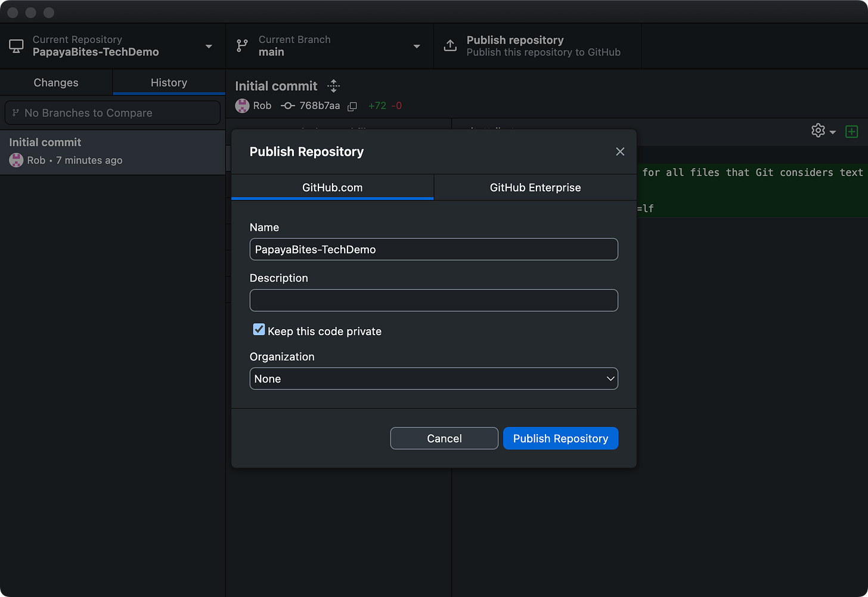Cancel the Publish Repository dialog
The height and width of the screenshot is (597, 868).
[444, 438]
